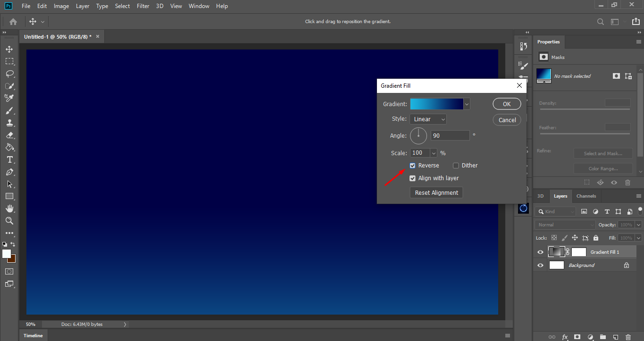The image size is (644, 341).
Task: Select the Clone Stamp tool
Action: pyautogui.click(x=9, y=123)
